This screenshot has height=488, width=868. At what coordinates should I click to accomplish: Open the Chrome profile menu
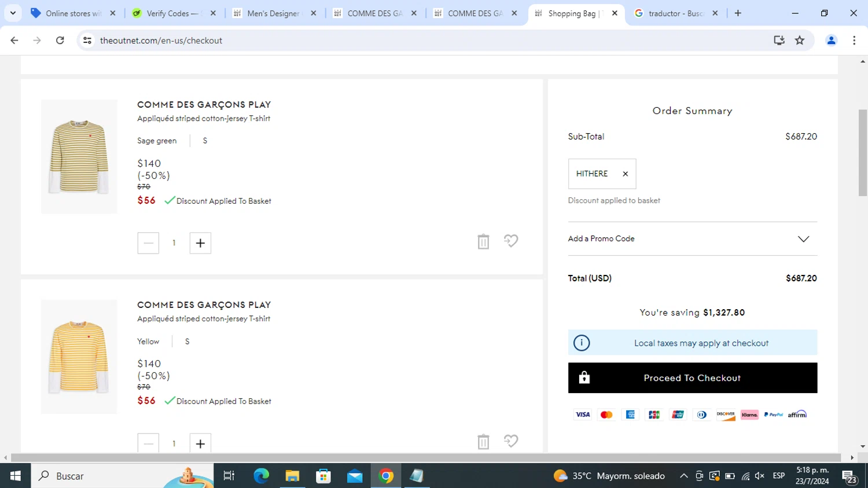coord(832,41)
